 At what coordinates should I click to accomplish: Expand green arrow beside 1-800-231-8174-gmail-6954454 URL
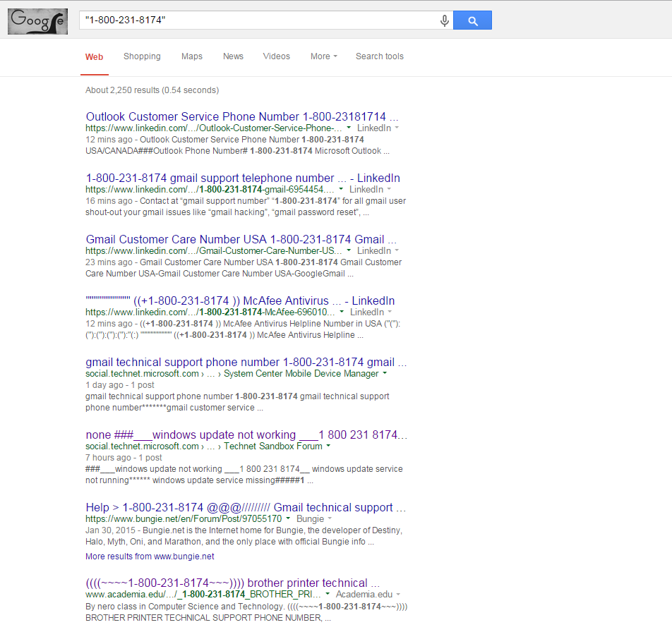pos(341,189)
